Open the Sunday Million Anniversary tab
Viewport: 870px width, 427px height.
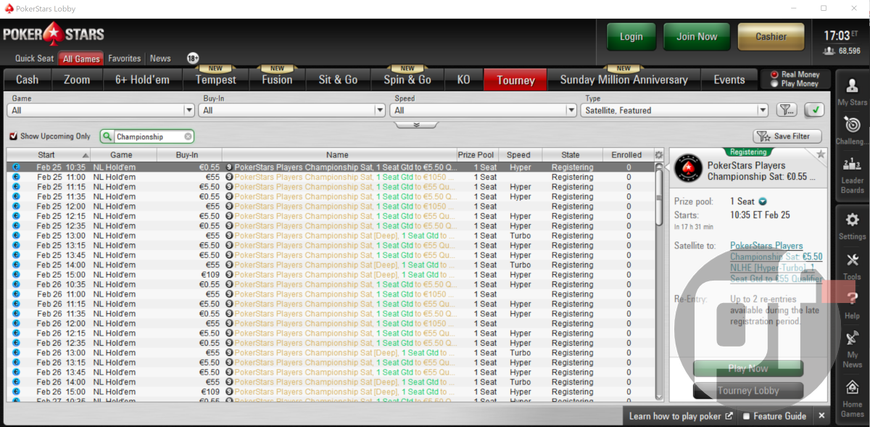click(x=624, y=80)
